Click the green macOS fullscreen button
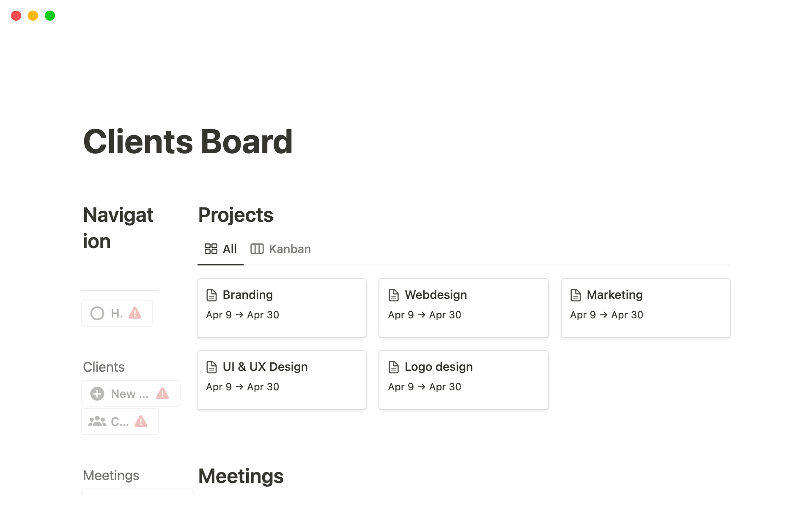This screenshot has width=812, height=508. (x=50, y=16)
